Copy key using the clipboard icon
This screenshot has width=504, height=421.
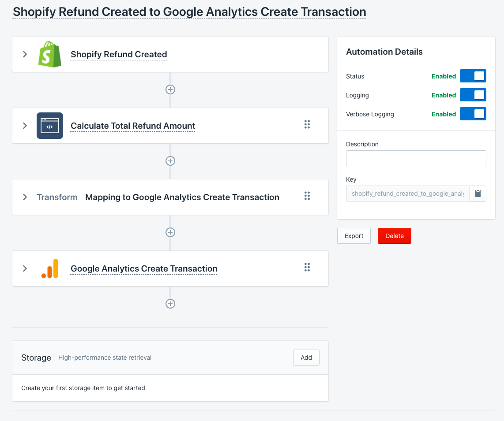[478, 194]
